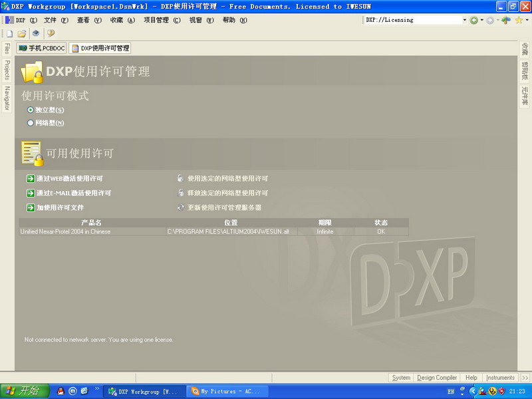This screenshot has width=532, height=399.
Task: Click the Design Compiler status bar button
Action: pyautogui.click(x=437, y=378)
